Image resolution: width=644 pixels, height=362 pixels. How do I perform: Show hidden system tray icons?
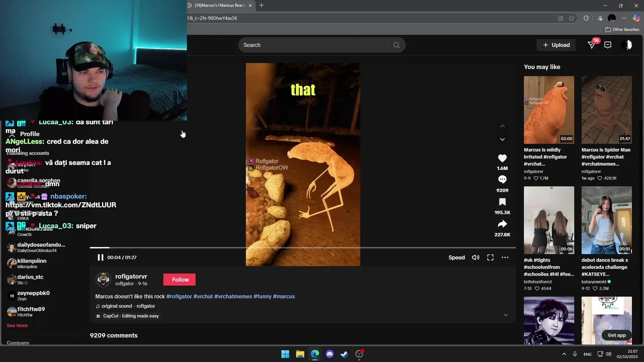click(x=564, y=354)
